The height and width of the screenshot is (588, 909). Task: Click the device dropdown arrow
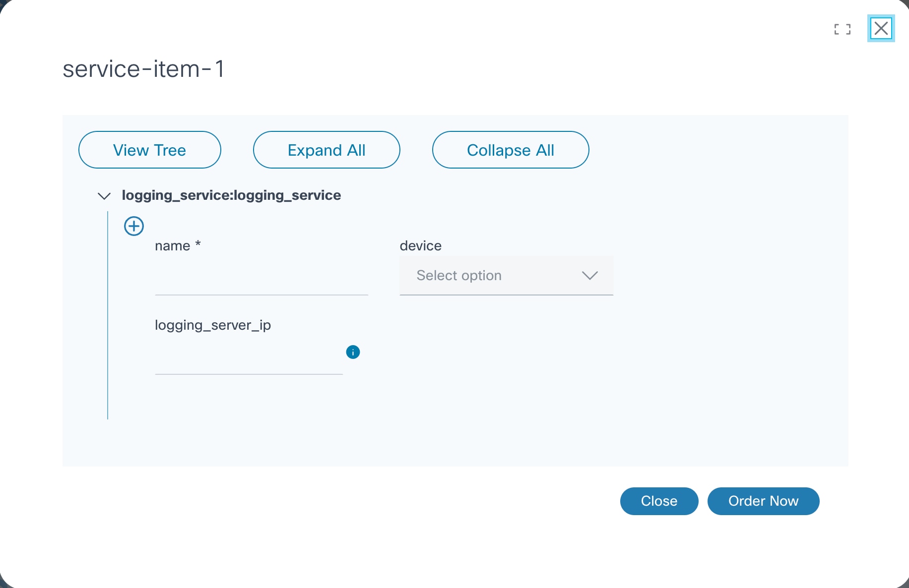point(589,276)
